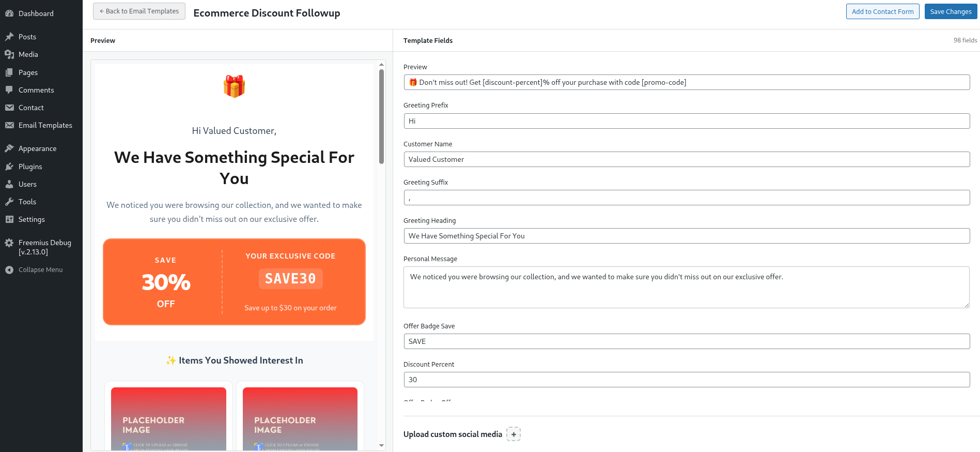Open the Appearance menu item
Screen dimensions: 980x452
click(x=37, y=148)
